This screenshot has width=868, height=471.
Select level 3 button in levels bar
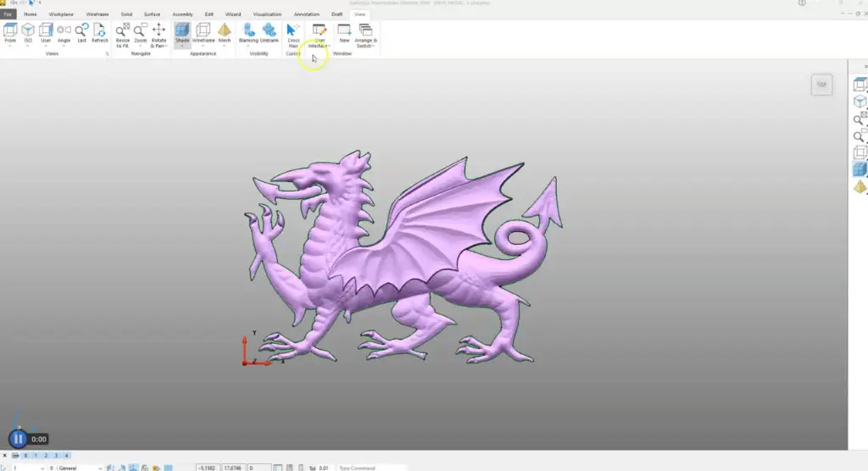56,456
